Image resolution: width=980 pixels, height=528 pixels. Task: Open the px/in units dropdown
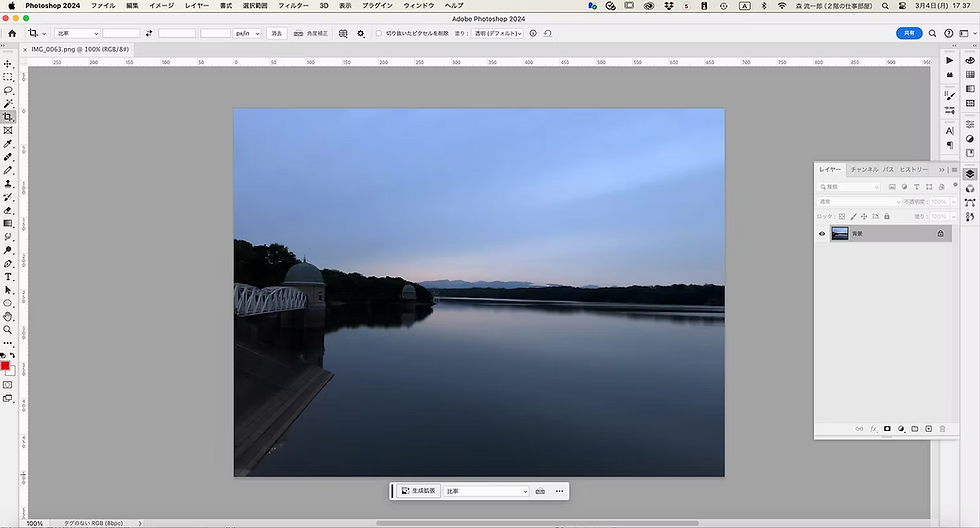(x=248, y=34)
